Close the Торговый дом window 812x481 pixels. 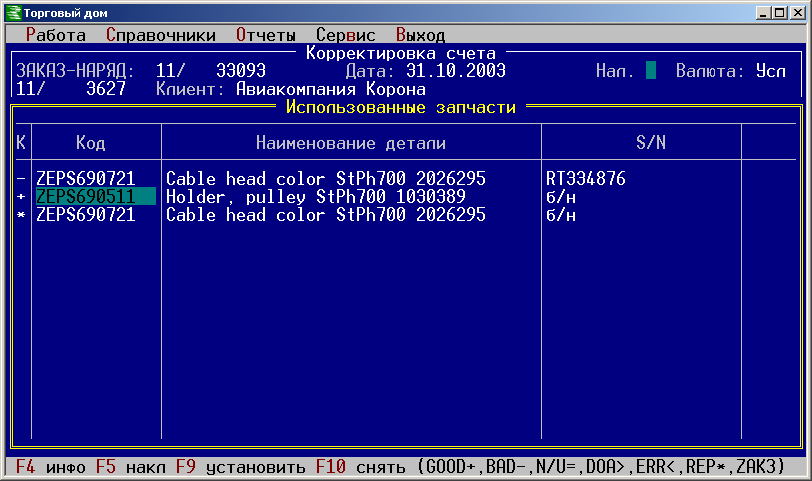798,12
